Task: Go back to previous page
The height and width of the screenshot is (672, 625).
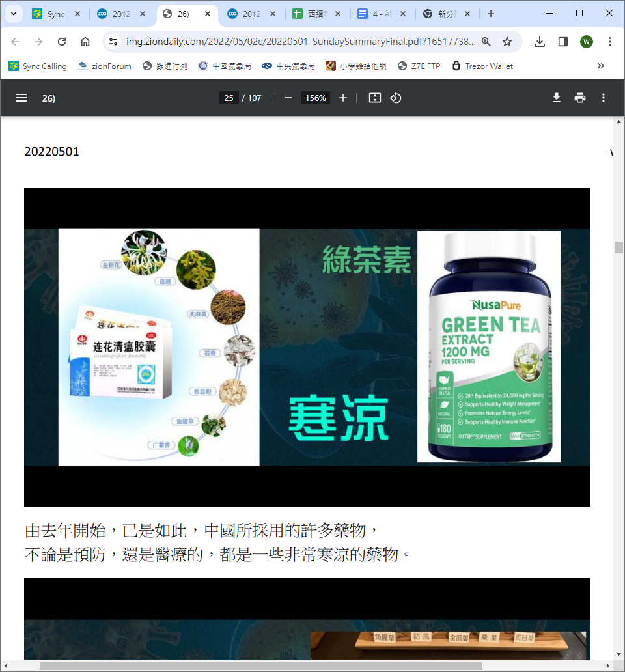Action: click(15, 42)
